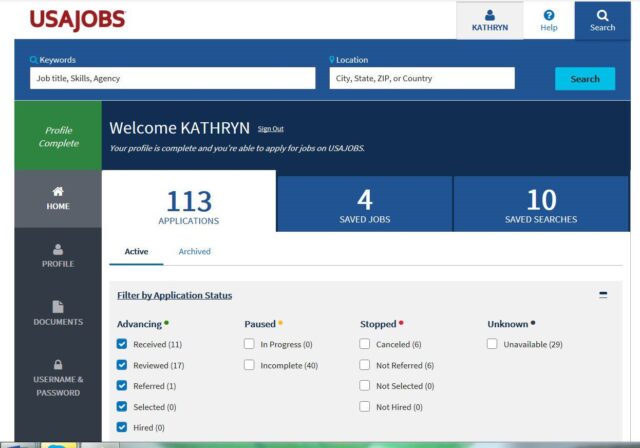Click the blue Search button
The image size is (640, 448).
click(x=585, y=79)
